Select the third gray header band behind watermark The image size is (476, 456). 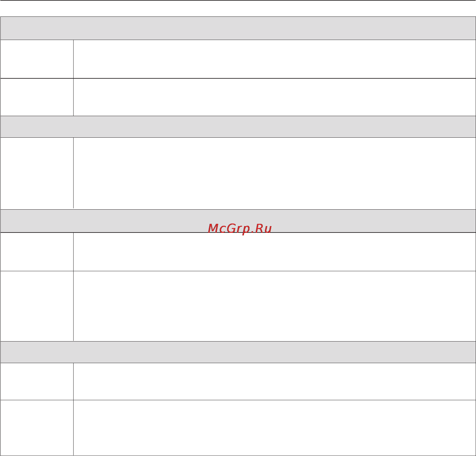(238, 221)
